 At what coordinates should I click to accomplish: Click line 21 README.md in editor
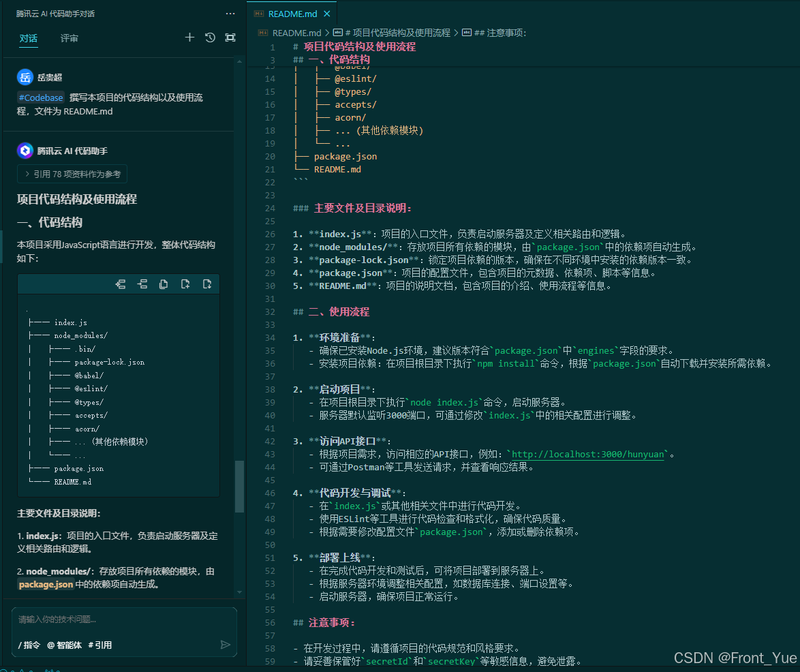(337, 170)
